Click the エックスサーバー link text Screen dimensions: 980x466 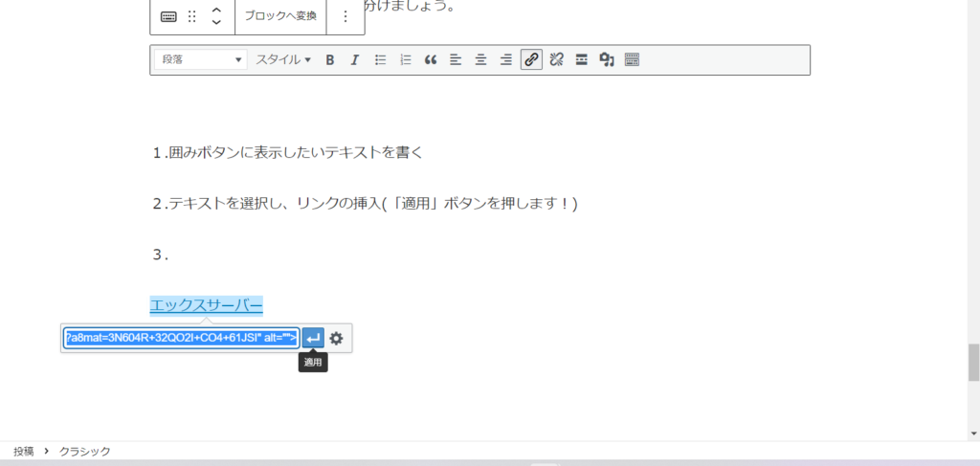point(207,305)
